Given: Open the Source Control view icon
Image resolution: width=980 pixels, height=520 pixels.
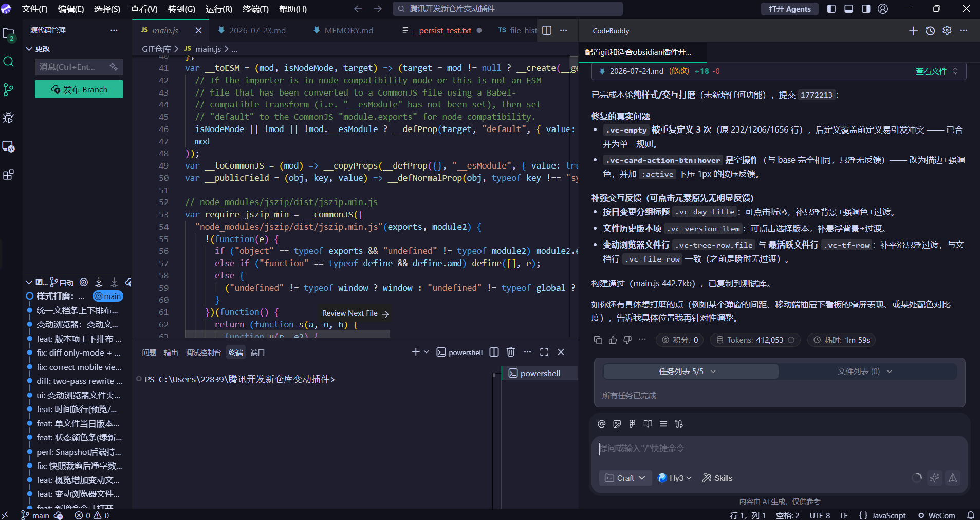Looking at the screenshot, I should point(8,90).
